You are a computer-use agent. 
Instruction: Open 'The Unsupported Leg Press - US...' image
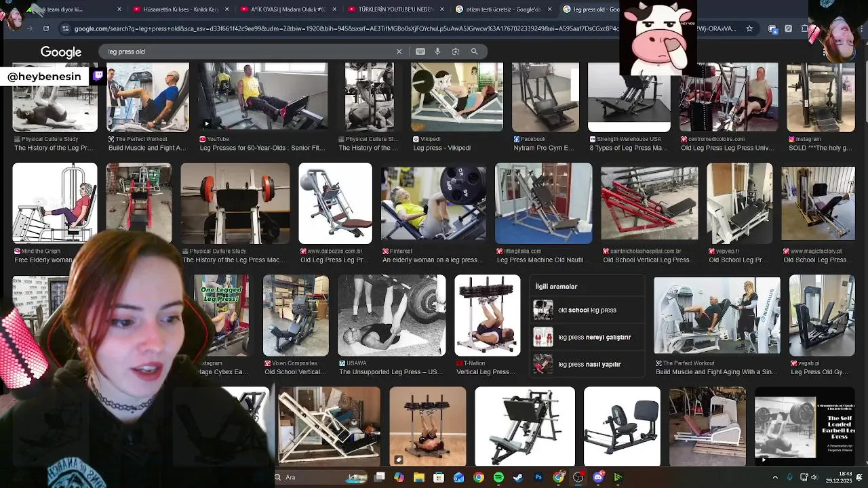click(x=391, y=315)
